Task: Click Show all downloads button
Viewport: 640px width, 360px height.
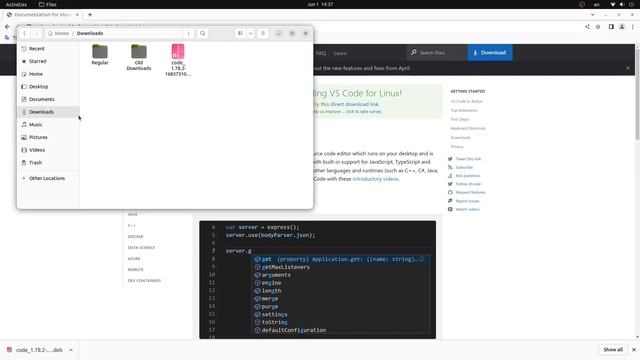Action: (613, 350)
